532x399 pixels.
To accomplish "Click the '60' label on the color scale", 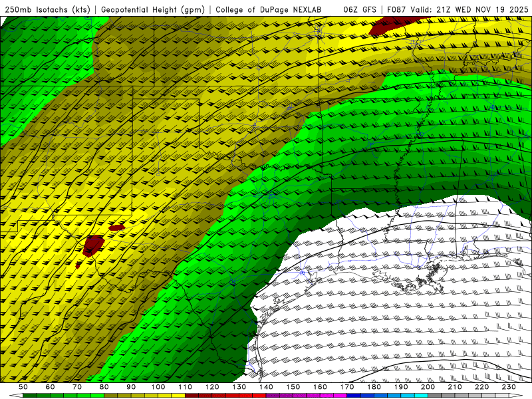I will coord(50,387).
